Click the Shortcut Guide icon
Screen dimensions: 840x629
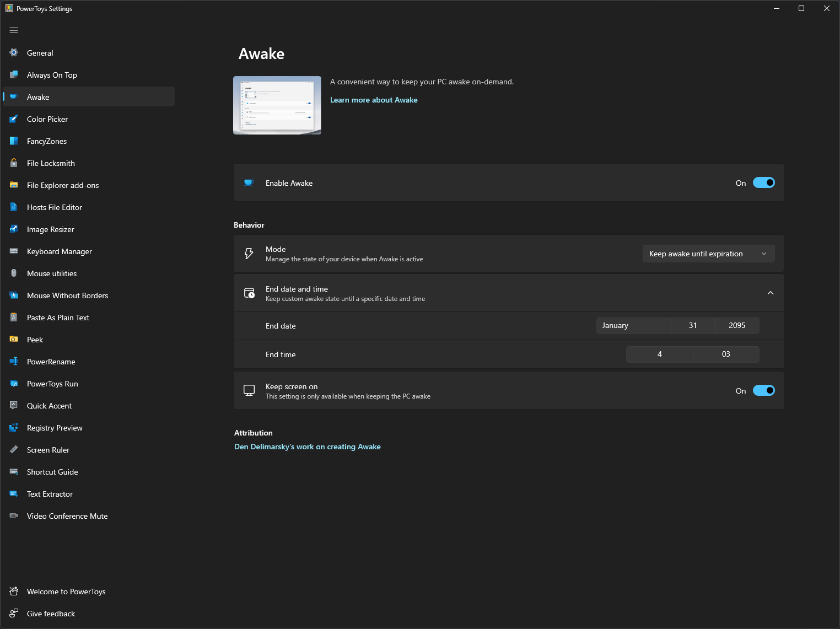pos(14,471)
